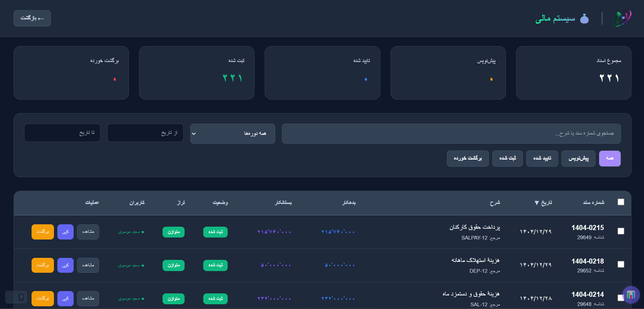The height and width of the screenshot is (309, 644).
Task: Click مشاهده for document 1404-0218
Action: pyautogui.click(x=88, y=265)
